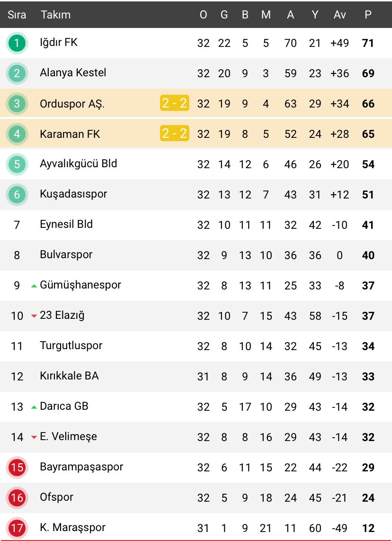
Task: Click the P points column header
Action: tap(368, 15)
